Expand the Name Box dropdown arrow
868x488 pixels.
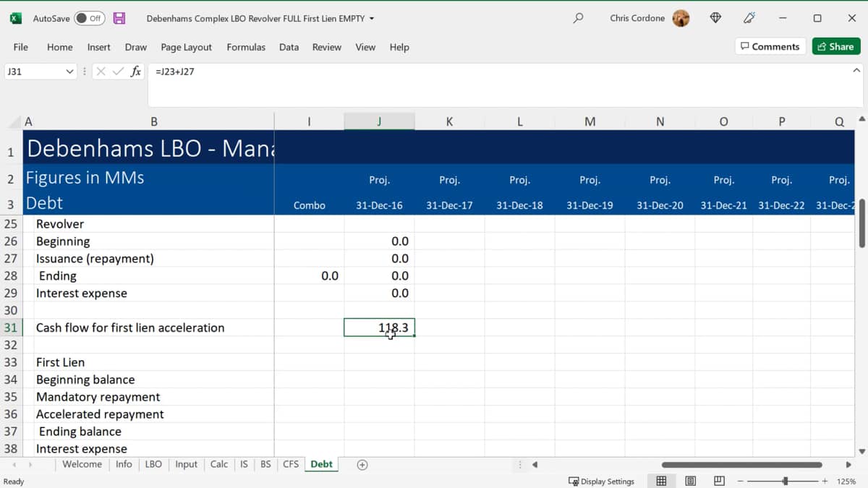click(69, 72)
